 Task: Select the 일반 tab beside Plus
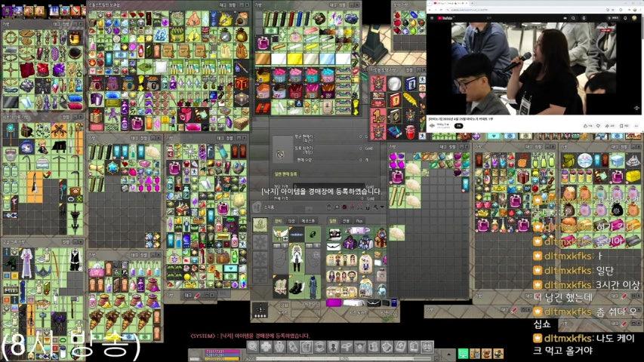333,221
